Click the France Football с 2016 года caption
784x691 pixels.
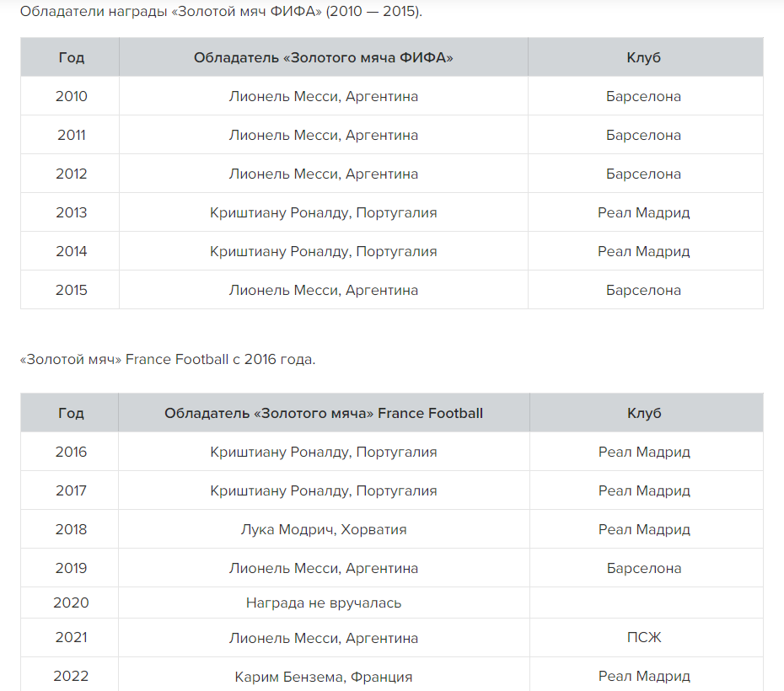tap(168, 359)
